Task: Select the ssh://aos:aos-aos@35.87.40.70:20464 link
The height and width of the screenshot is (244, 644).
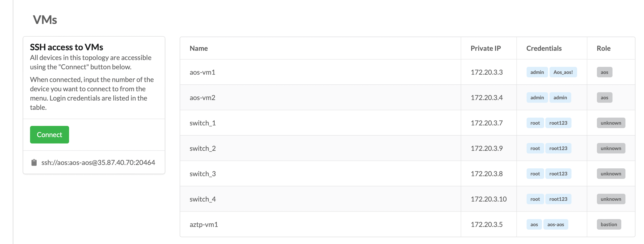Action: (98, 162)
